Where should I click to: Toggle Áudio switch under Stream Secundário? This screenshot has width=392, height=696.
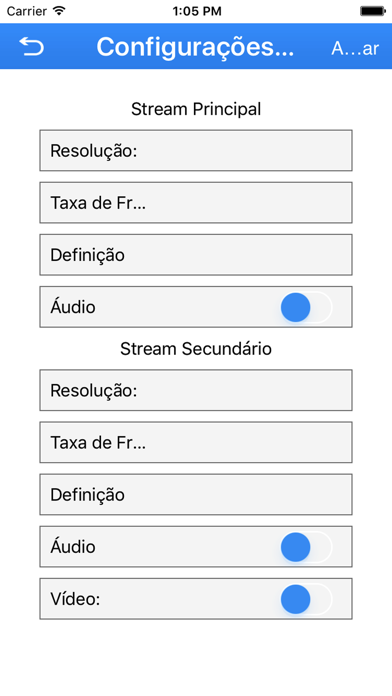pyautogui.click(x=306, y=547)
